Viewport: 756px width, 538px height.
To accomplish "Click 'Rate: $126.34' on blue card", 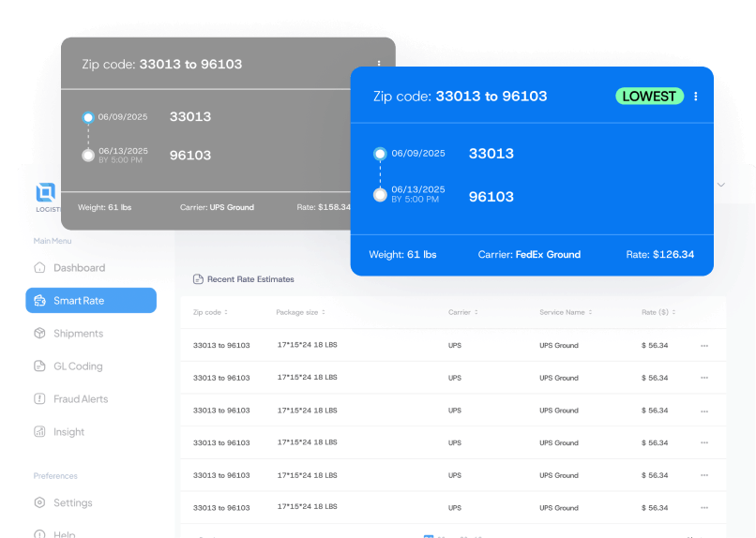I will click(660, 254).
